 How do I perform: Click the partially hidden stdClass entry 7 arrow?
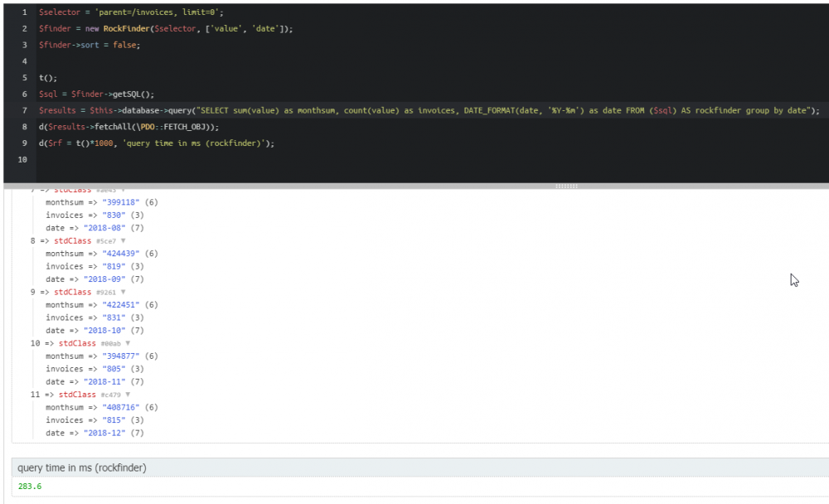pyautogui.click(x=124, y=191)
